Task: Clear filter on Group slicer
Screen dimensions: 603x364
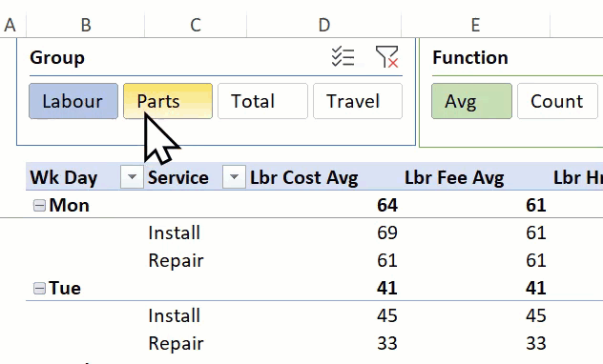Action: 386,57
